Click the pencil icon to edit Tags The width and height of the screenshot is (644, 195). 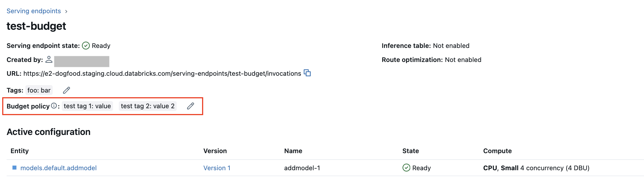coord(66,90)
